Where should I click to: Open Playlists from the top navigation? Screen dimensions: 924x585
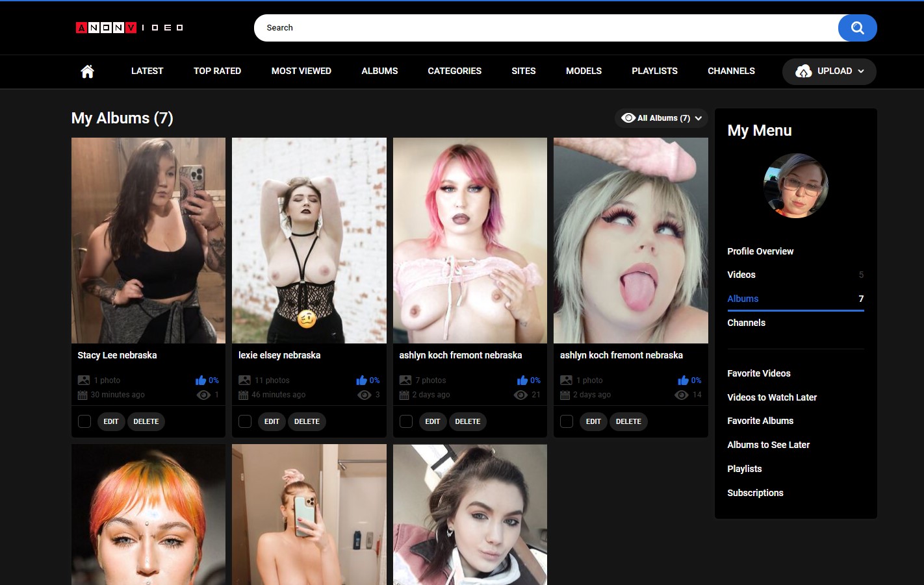(654, 71)
